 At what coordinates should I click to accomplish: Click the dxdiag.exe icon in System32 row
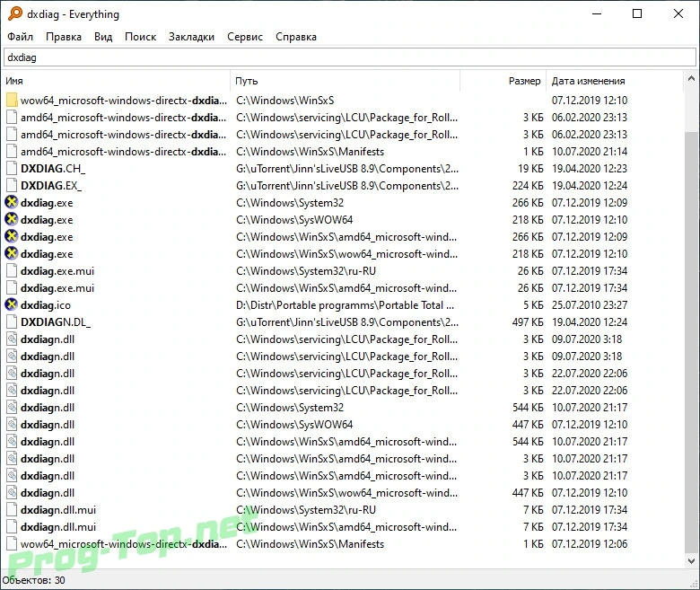11,202
